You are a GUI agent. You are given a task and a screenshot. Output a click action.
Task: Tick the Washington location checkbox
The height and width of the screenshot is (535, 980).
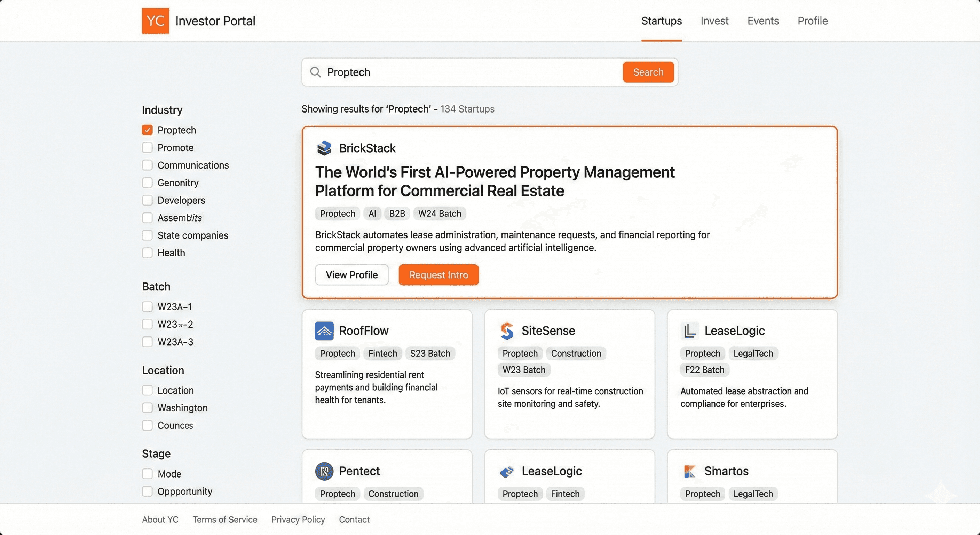(x=147, y=408)
